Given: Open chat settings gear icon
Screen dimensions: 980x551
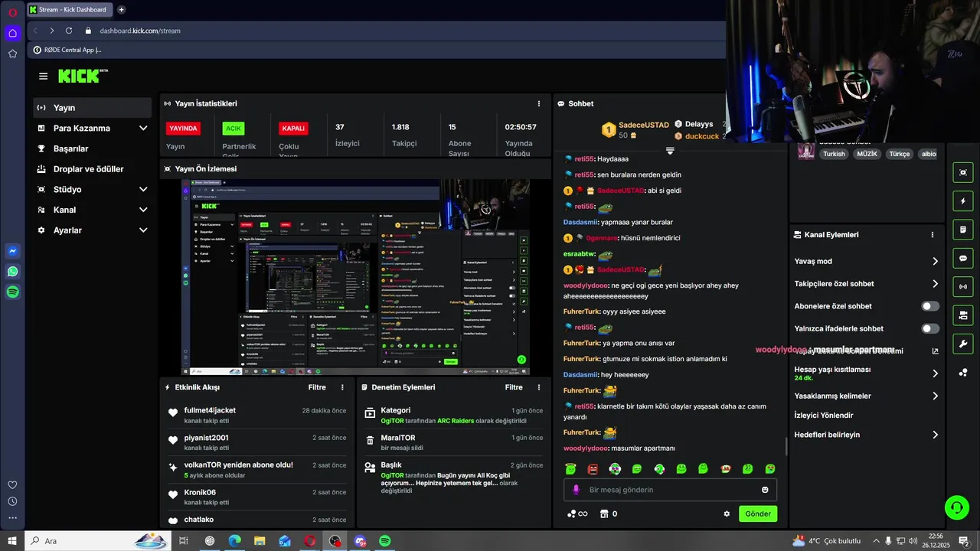Looking at the screenshot, I should tap(727, 514).
